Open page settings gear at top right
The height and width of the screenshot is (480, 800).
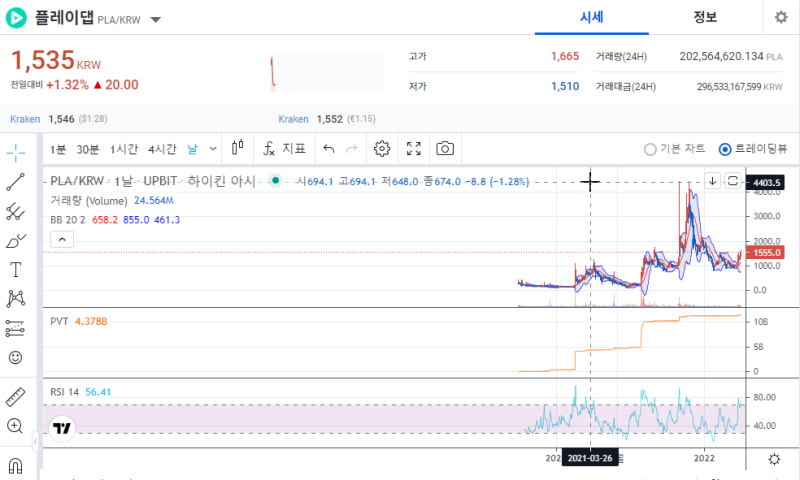click(781, 17)
